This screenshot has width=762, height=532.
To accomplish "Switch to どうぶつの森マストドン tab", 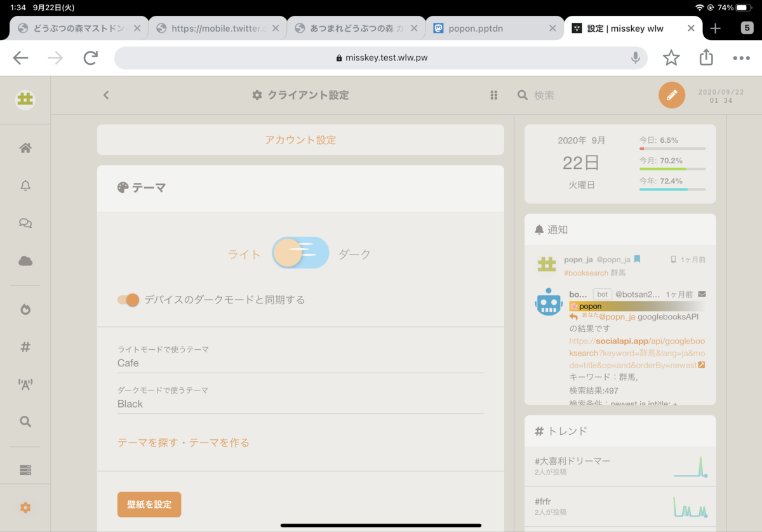I will coord(79,28).
